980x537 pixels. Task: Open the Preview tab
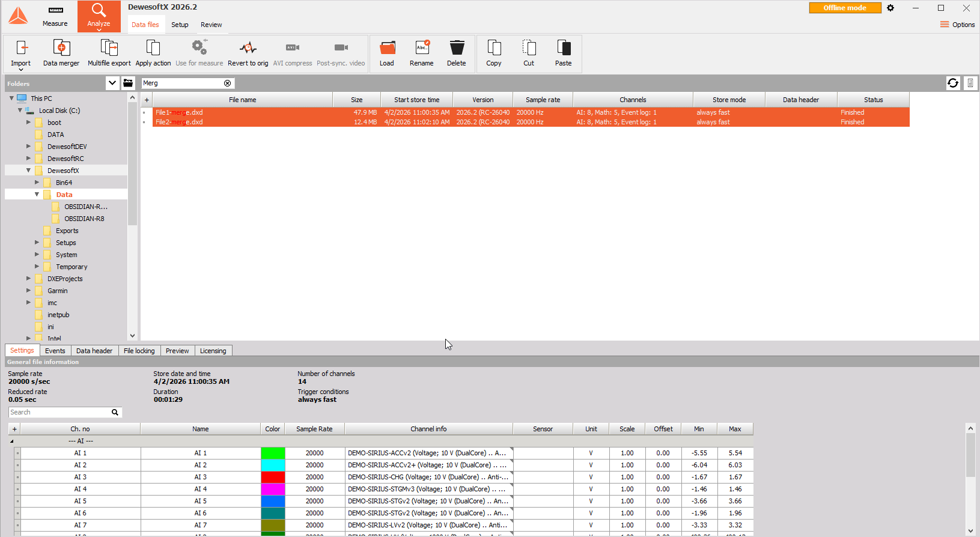point(177,351)
